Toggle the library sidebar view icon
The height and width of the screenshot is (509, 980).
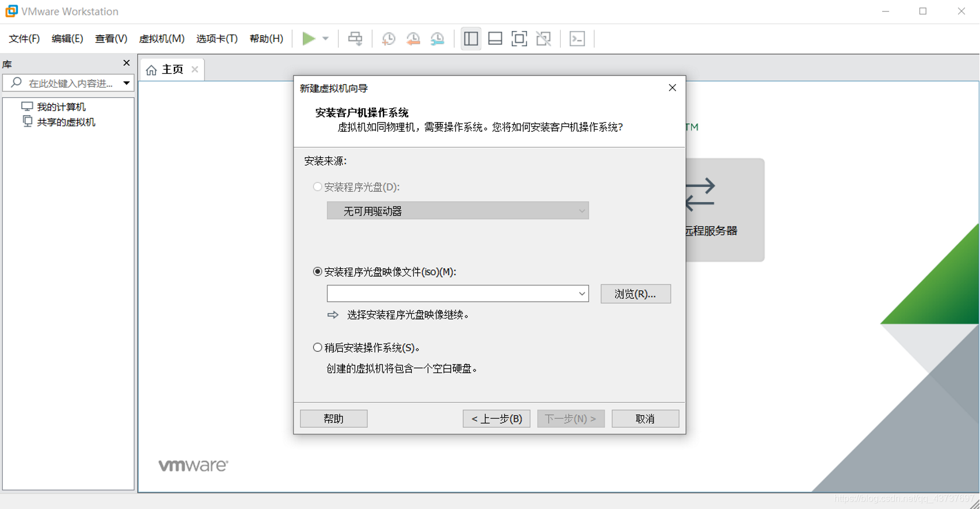471,39
